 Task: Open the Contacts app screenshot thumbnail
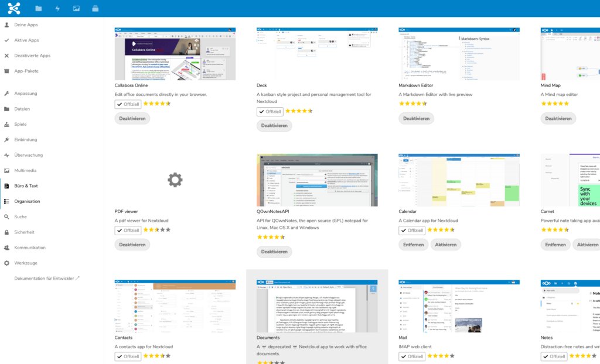[x=175, y=306]
